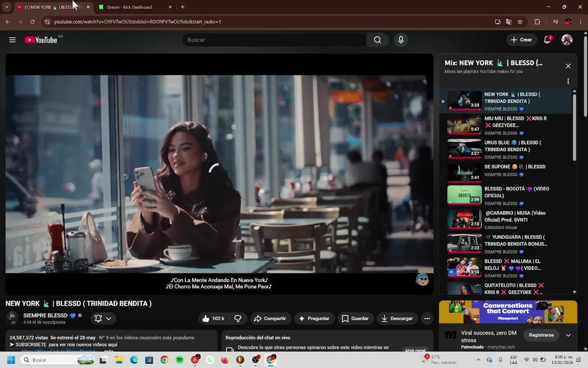Viewport: 588px width, 368px height.
Task: Play URUS BLUE | BLESSD playlist item
Action: pyautogui.click(x=506, y=149)
